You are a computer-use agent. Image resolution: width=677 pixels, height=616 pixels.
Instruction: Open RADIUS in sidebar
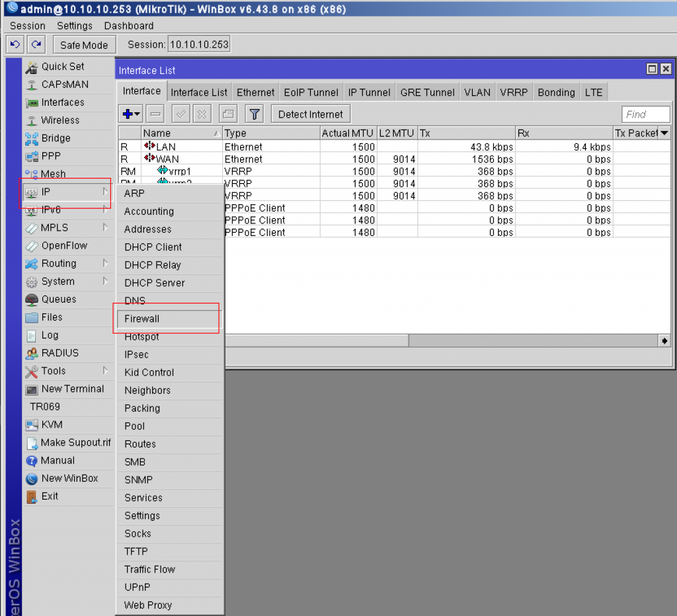click(x=68, y=353)
